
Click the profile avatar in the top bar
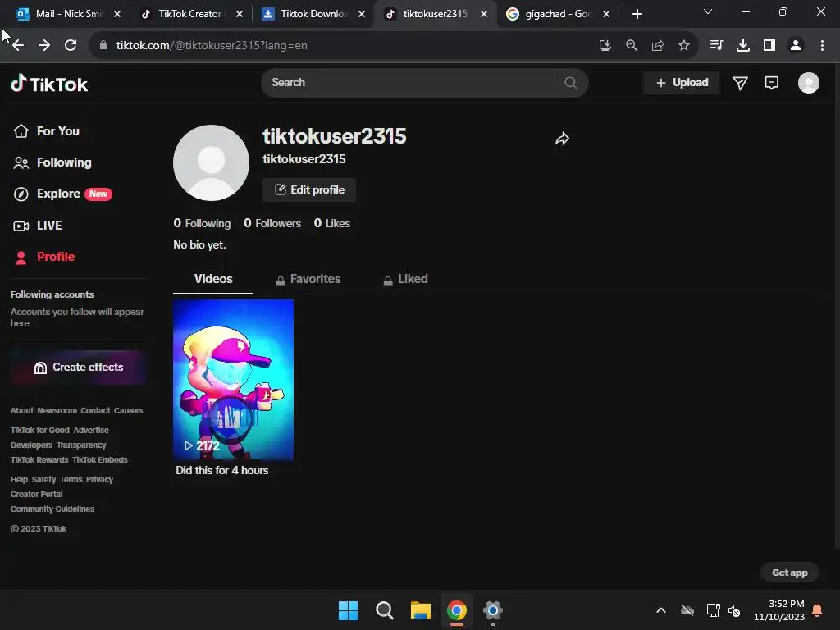coord(808,83)
